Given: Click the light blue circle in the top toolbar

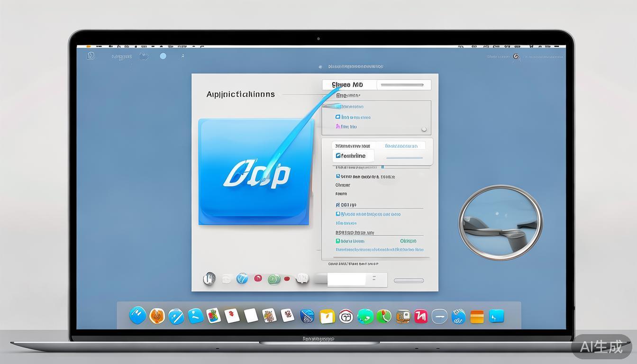Looking at the screenshot, I should point(163,56).
